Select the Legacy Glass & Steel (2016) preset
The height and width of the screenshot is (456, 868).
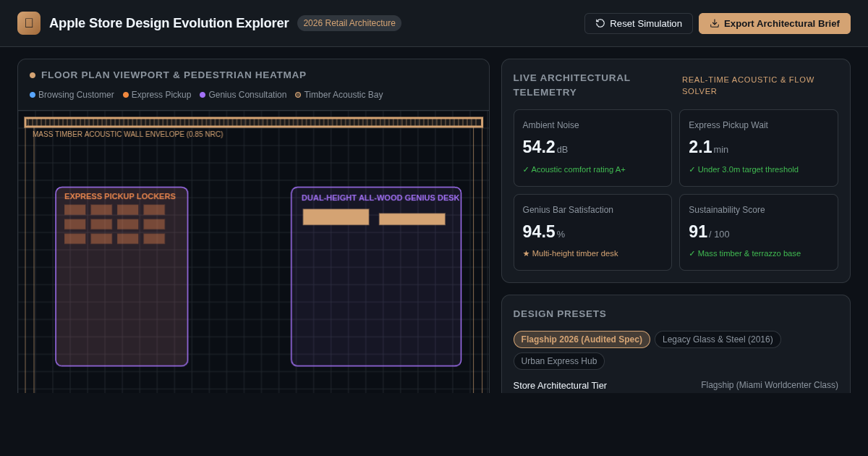718,339
